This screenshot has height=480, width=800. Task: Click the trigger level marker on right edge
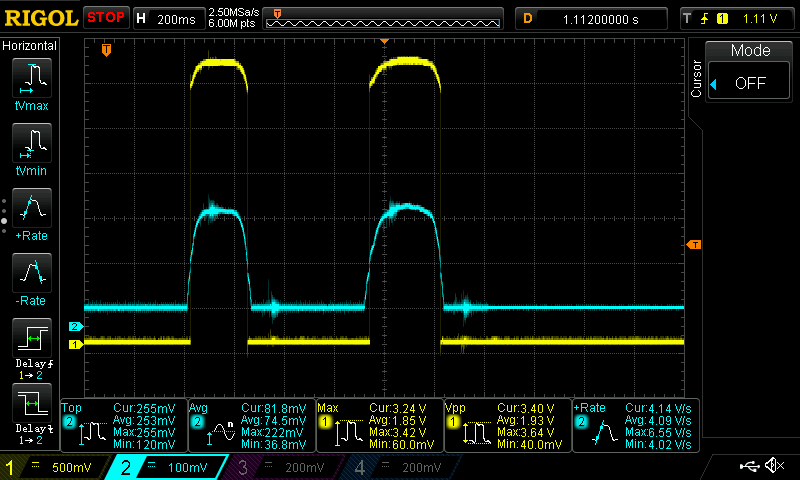[x=694, y=245]
